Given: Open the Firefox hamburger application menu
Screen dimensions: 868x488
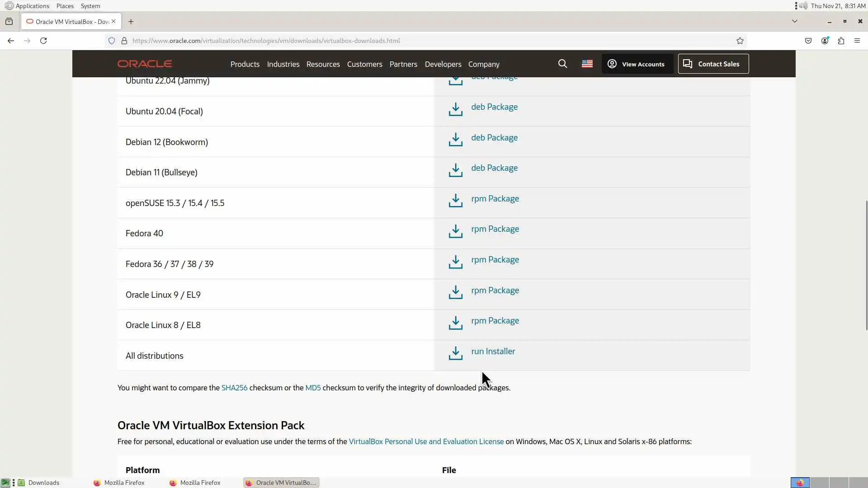Looking at the screenshot, I should [857, 41].
